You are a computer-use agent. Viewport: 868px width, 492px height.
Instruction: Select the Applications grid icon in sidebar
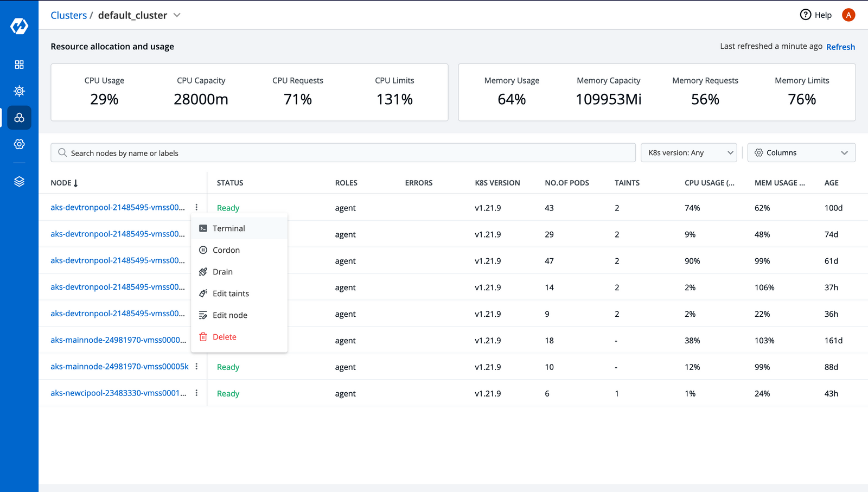tap(19, 64)
